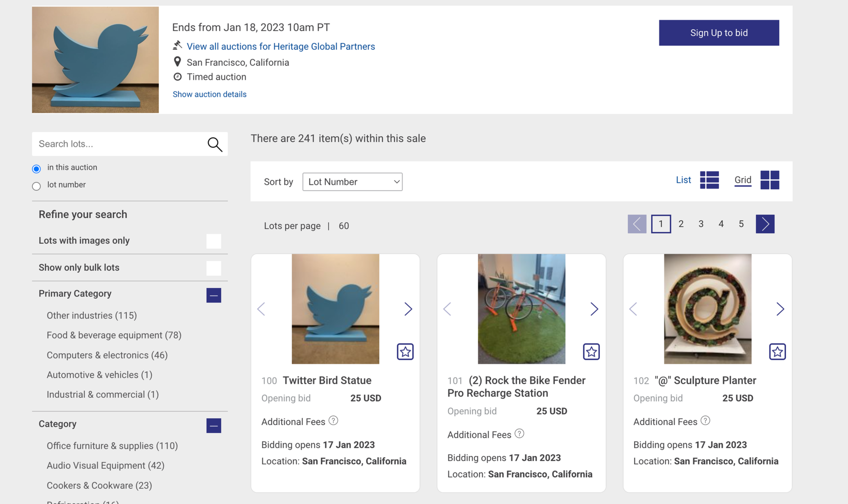Star the "@" Sculpture Planter lot
The height and width of the screenshot is (504, 848).
click(x=777, y=351)
